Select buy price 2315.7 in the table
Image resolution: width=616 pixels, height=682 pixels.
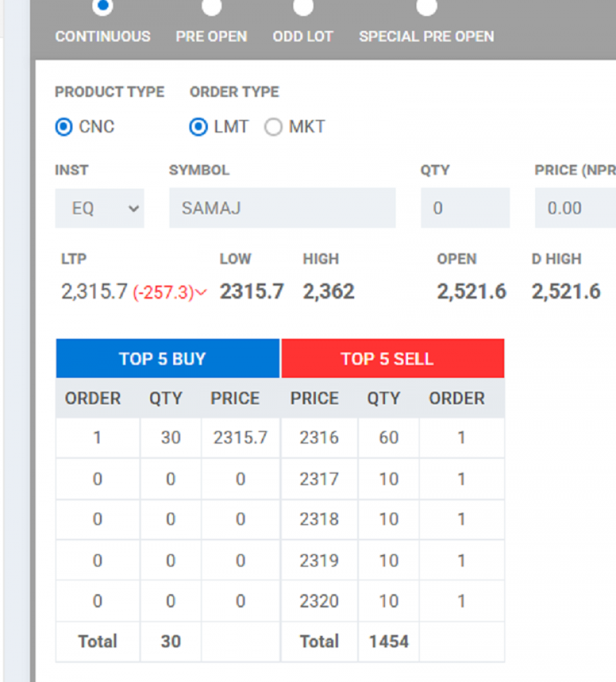pos(240,438)
